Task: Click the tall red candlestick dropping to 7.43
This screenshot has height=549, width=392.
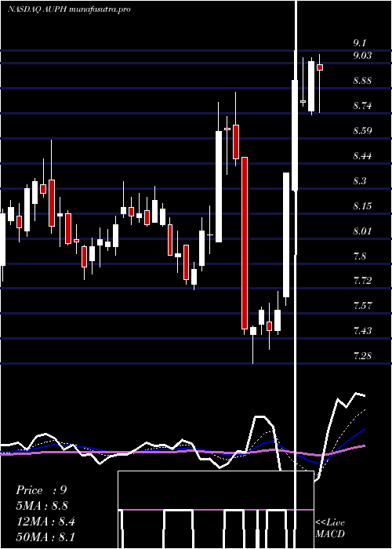Action: pyautogui.click(x=245, y=243)
